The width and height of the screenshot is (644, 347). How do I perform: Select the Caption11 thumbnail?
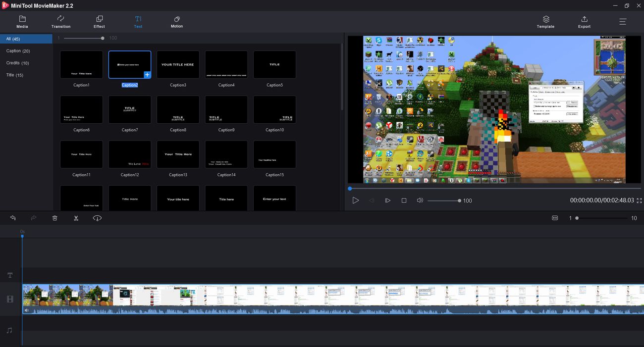point(81,154)
